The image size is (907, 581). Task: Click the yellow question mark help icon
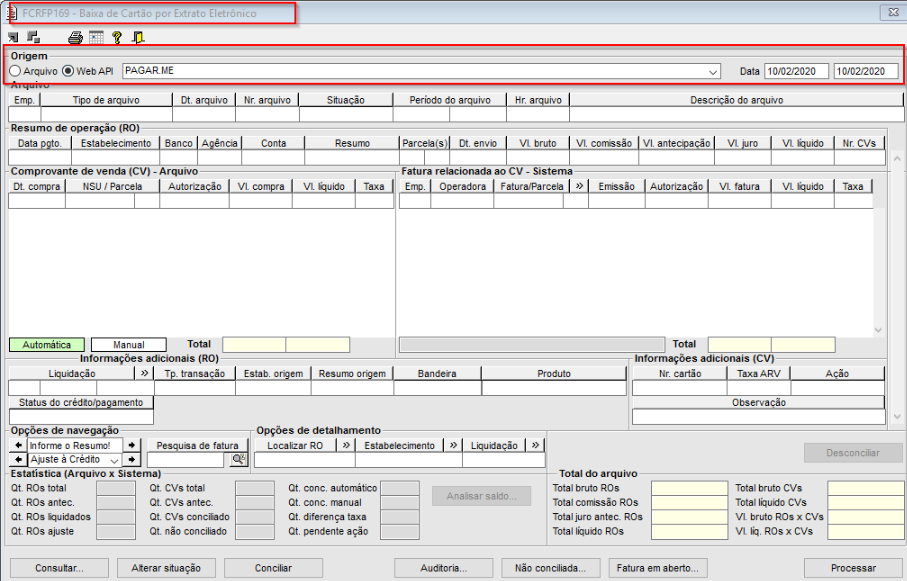[117, 38]
